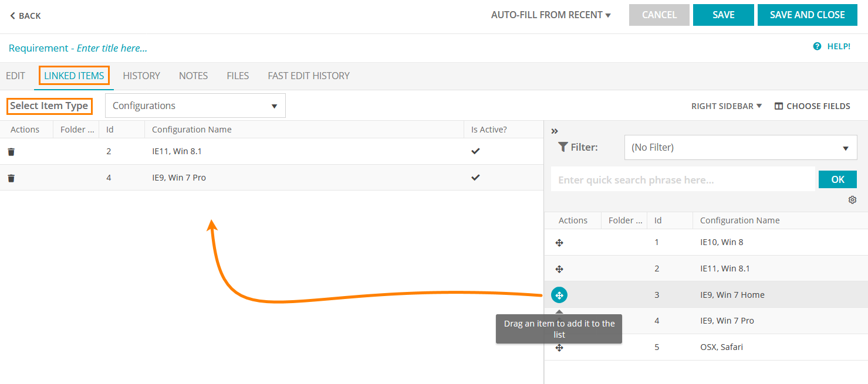
Task: Open quick search settings gear
Action: point(852,200)
